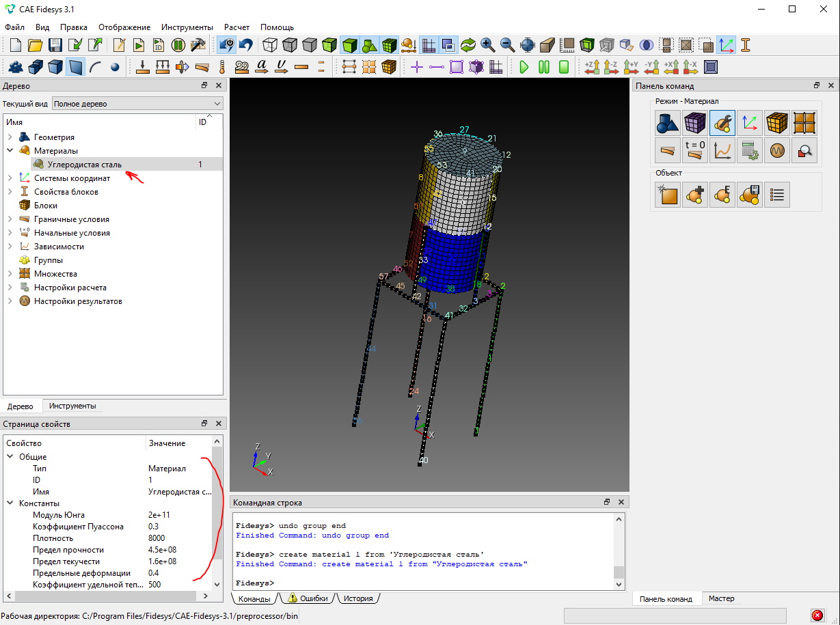Toggle the volume selection cube filter

(55, 67)
